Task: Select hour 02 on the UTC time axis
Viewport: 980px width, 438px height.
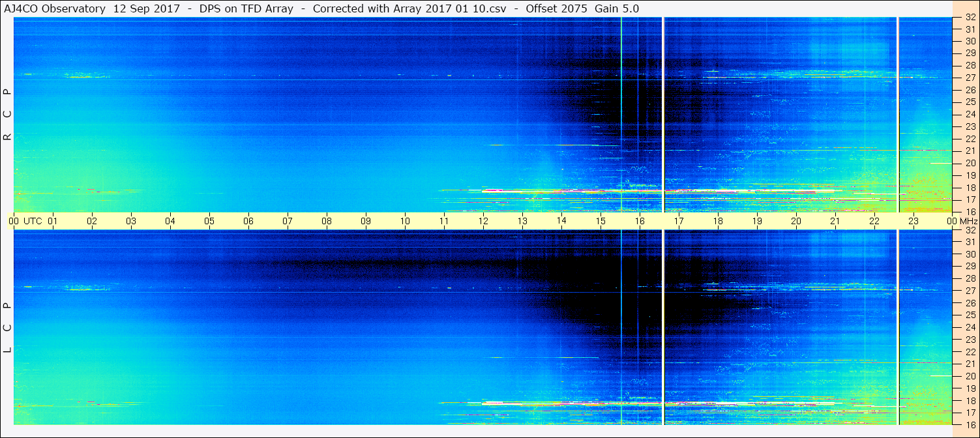Action: [92, 222]
